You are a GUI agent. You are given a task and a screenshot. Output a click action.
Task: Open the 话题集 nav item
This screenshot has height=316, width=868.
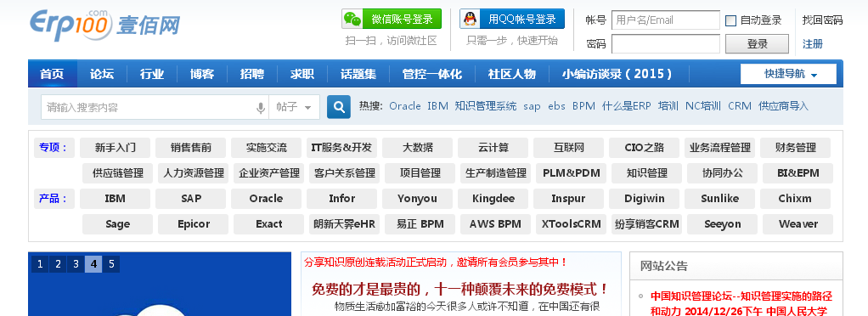click(x=358, y=74)
